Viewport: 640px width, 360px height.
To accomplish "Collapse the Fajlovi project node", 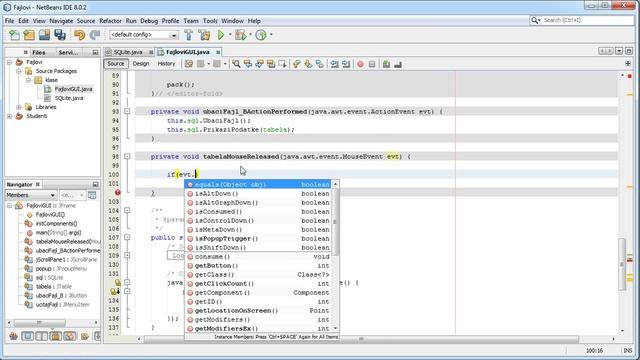I will point(10,62).
